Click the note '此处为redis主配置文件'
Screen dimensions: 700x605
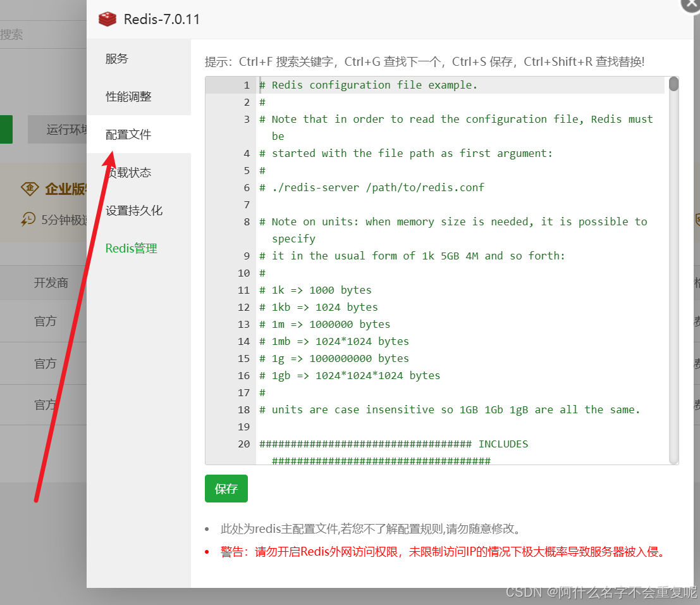pyautogui.click(x=371, y=529)
